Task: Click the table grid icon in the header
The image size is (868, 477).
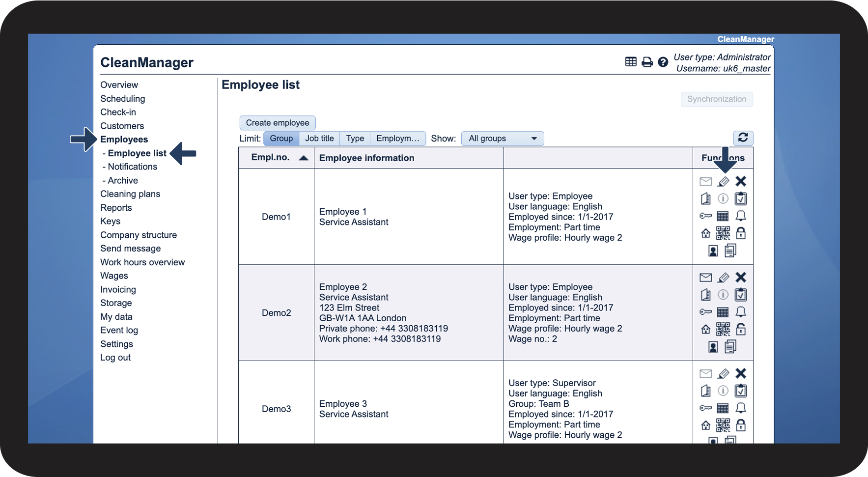Action: point(631,61)
